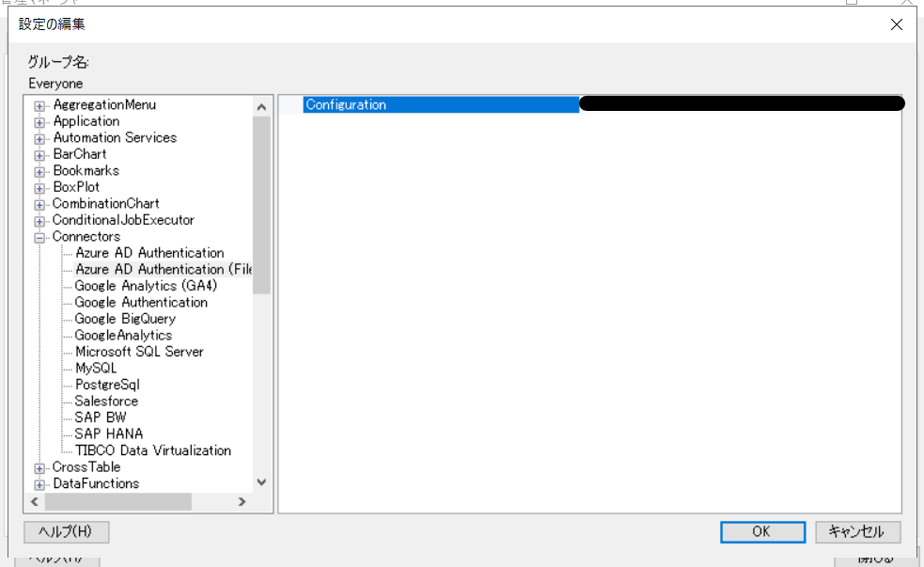The image size is (924, 567).
Task: Select Google BigQuery connector
Action: (125, 319)
